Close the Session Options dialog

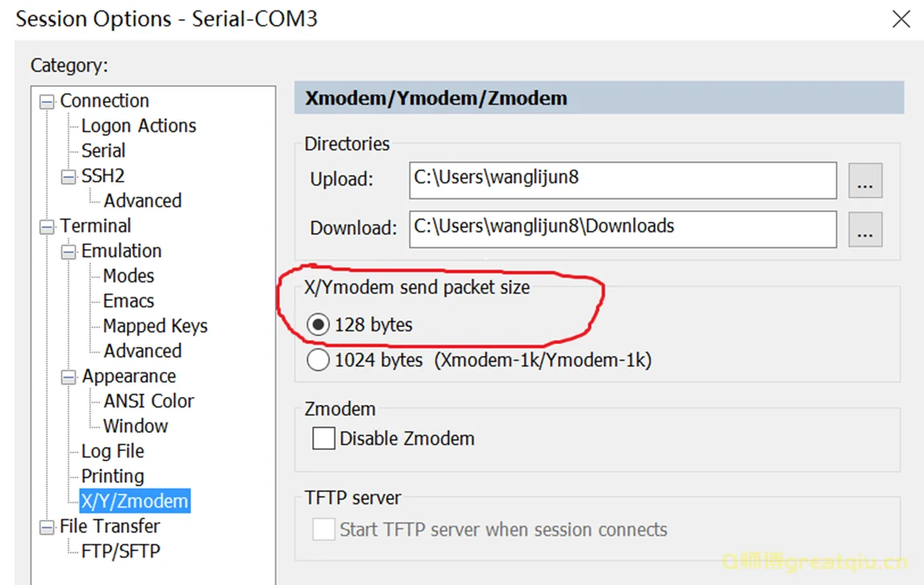click(x=902, y=20)
